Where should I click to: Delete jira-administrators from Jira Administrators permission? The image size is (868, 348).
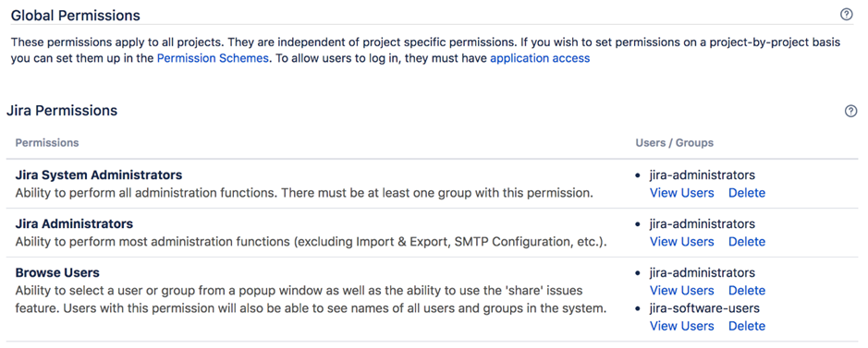[x=747, y=242]
